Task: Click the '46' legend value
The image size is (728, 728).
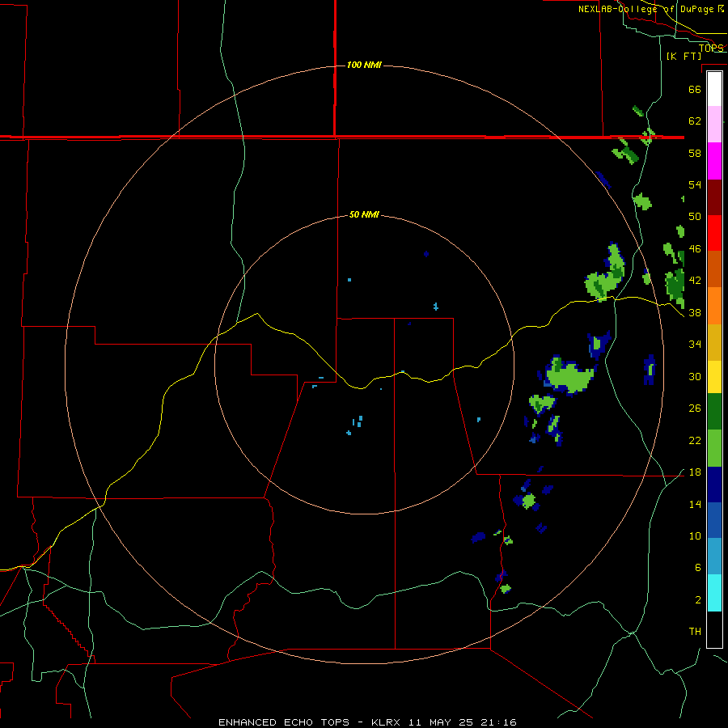Action: (x=695, y=248)
